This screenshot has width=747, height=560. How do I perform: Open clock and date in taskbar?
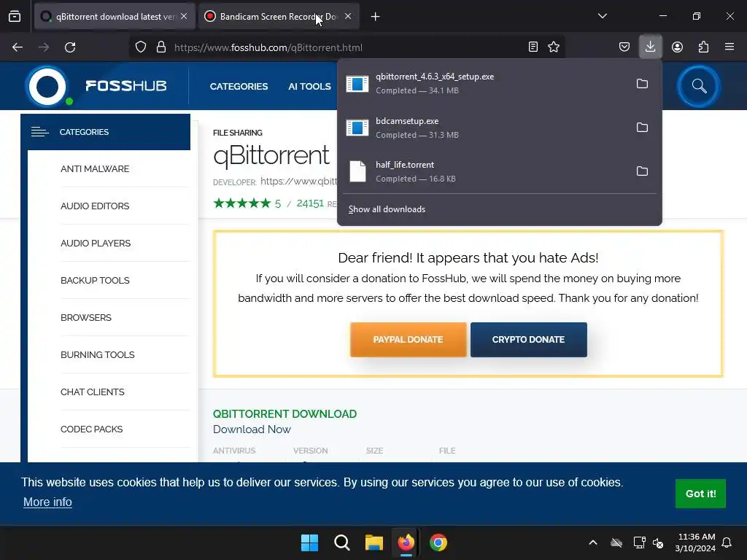click(x=695, y=542)
